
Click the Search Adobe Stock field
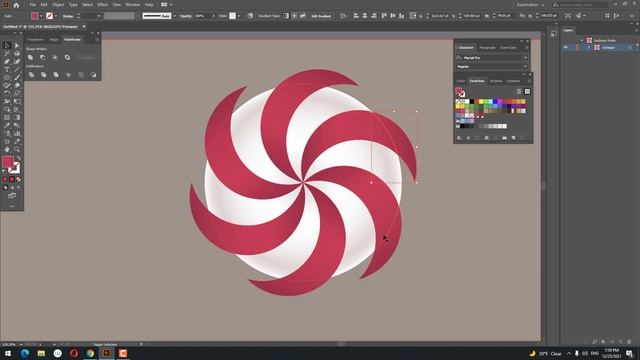(580, 5)
